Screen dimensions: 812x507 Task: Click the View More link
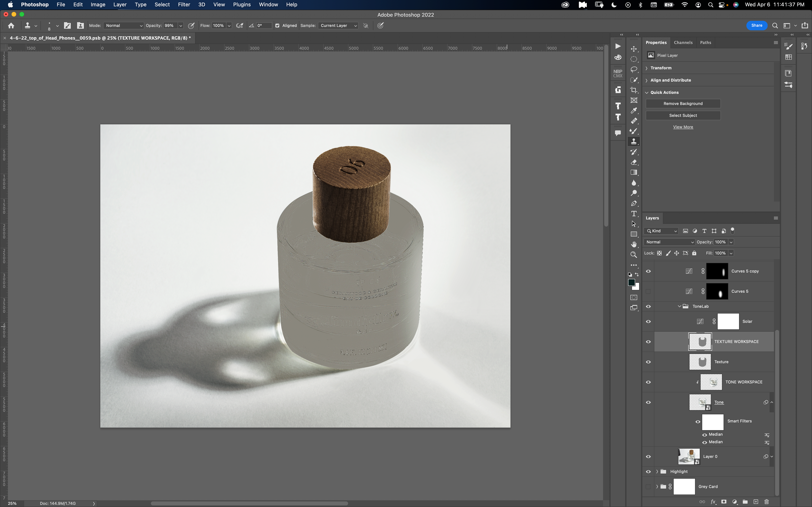683,127
